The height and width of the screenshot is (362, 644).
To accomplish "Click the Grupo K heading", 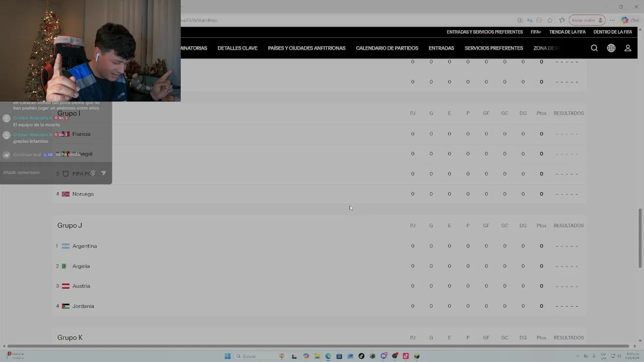I will click(70, 337).
